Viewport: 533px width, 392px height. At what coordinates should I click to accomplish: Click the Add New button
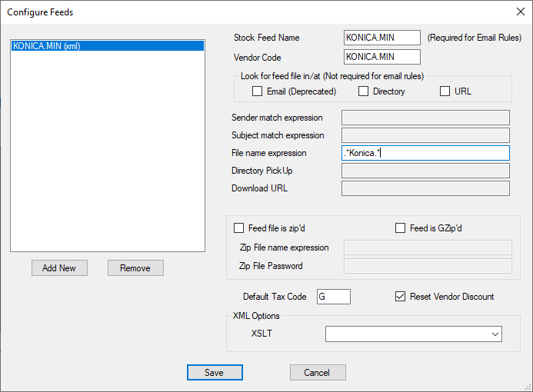(x=59, y=268)
